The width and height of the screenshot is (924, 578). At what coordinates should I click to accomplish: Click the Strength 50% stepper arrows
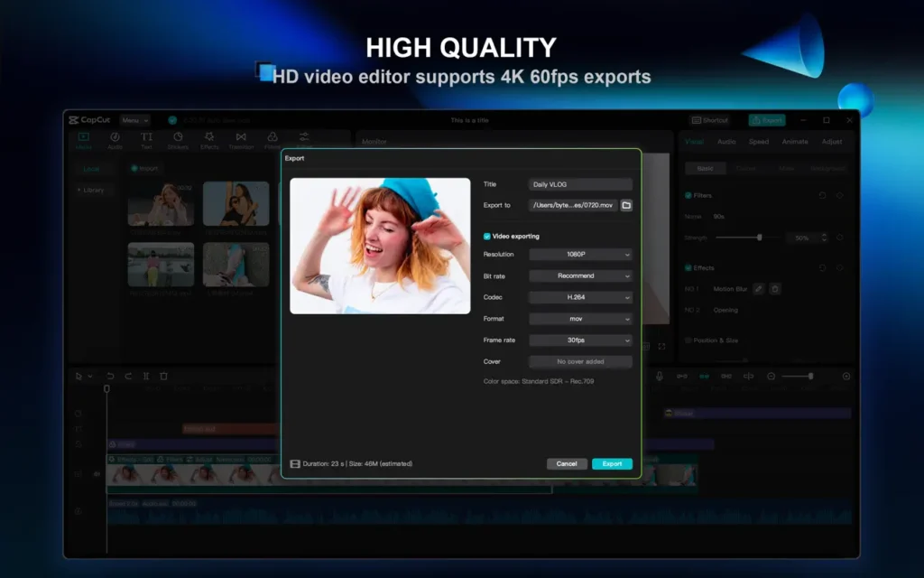824,238
